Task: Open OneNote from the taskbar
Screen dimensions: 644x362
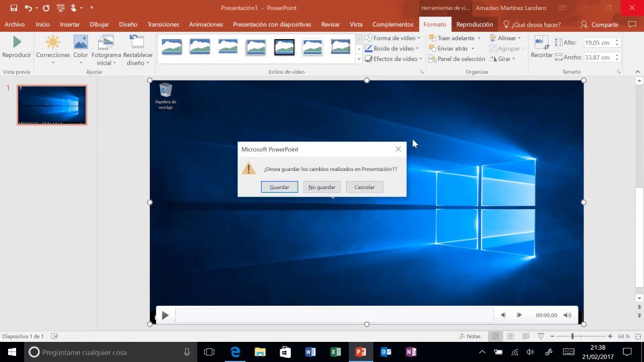Action: 411,352
